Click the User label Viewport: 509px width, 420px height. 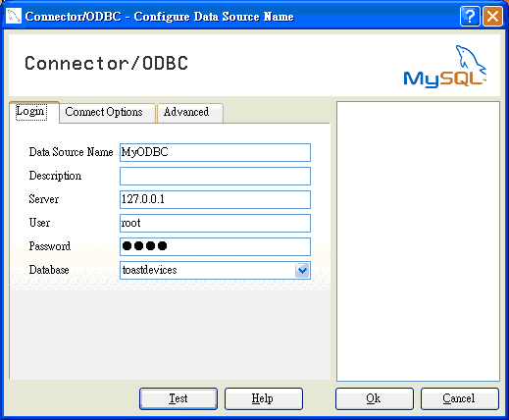tap(39, 223)
